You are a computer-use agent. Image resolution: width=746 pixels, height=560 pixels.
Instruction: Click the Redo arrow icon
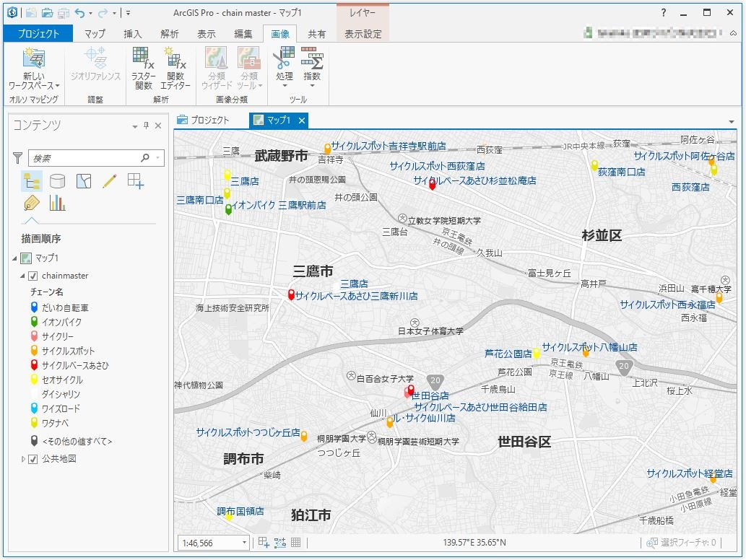[103, 13]
